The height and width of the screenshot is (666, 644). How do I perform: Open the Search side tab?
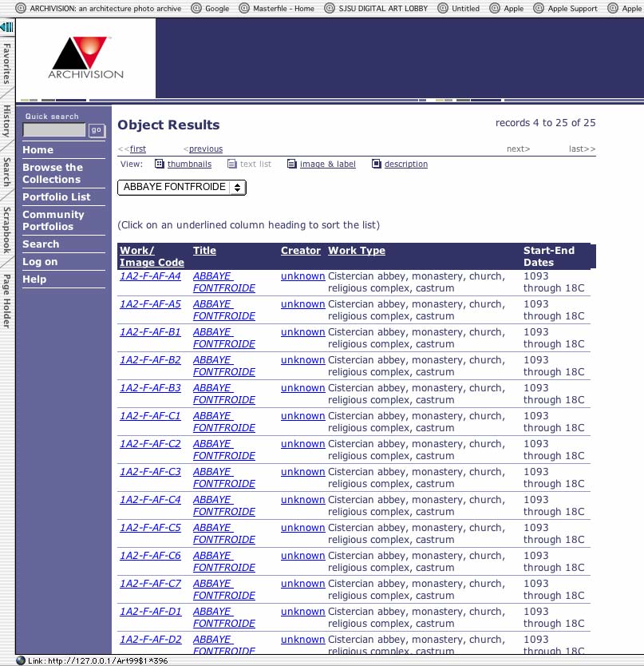(x=7, y=172)
